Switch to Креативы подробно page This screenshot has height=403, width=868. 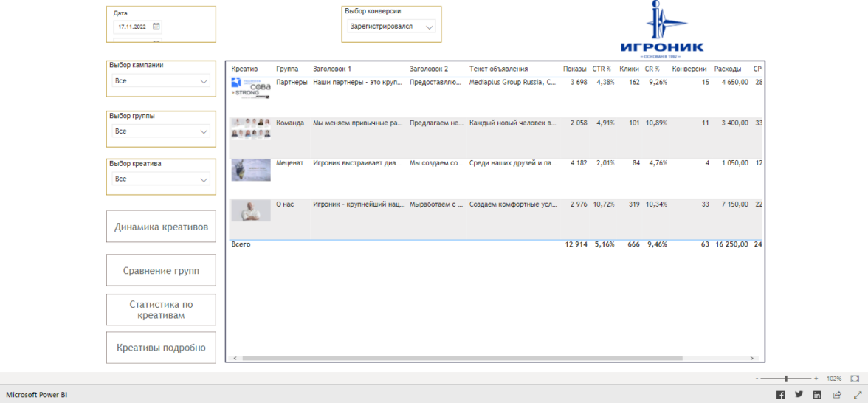(x=161, y=348)
